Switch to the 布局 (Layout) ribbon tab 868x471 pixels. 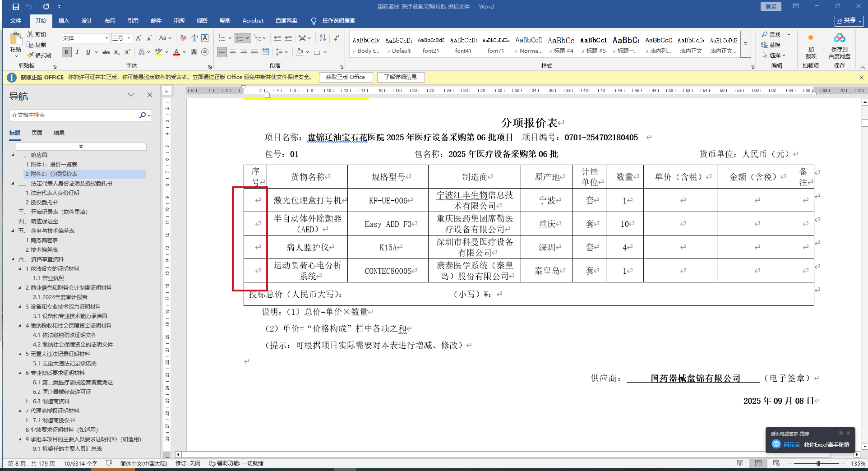[x=110, y=21]
